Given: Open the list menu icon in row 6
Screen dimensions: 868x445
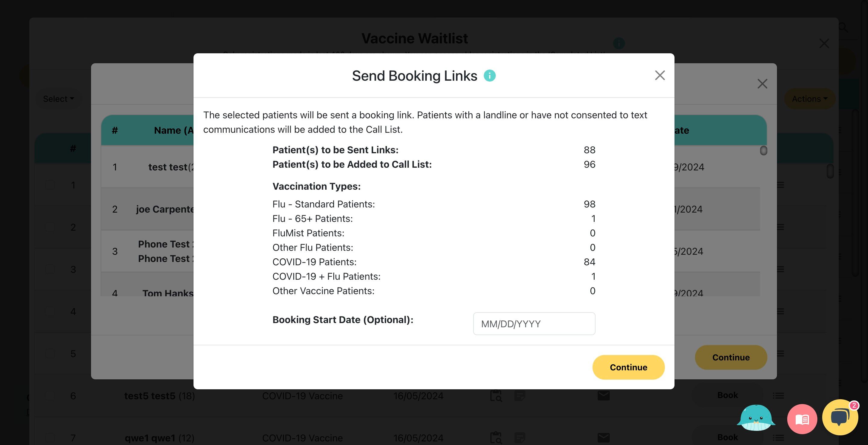Looking at the screenshot, I should (778, 396).
